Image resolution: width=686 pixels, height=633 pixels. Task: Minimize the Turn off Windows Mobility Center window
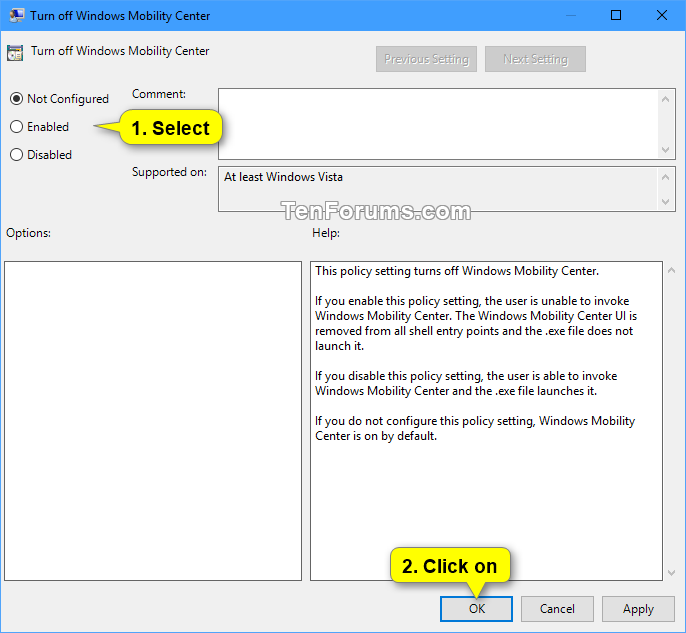(570, 15)
